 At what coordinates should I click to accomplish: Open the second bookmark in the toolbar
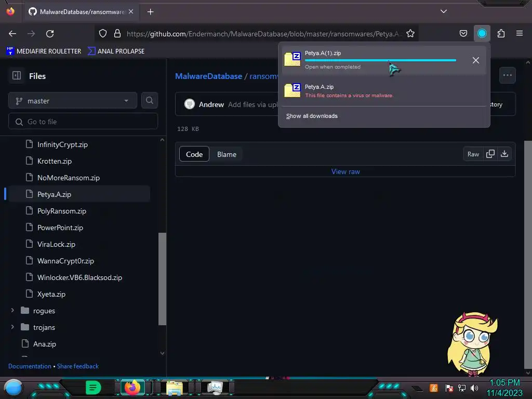pyautogui.click(x=116, y=51)
